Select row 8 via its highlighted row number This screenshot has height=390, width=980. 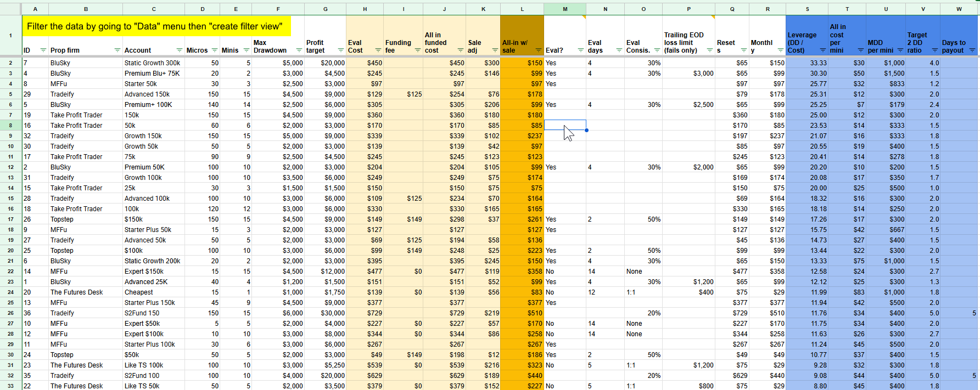coord(10,125)
